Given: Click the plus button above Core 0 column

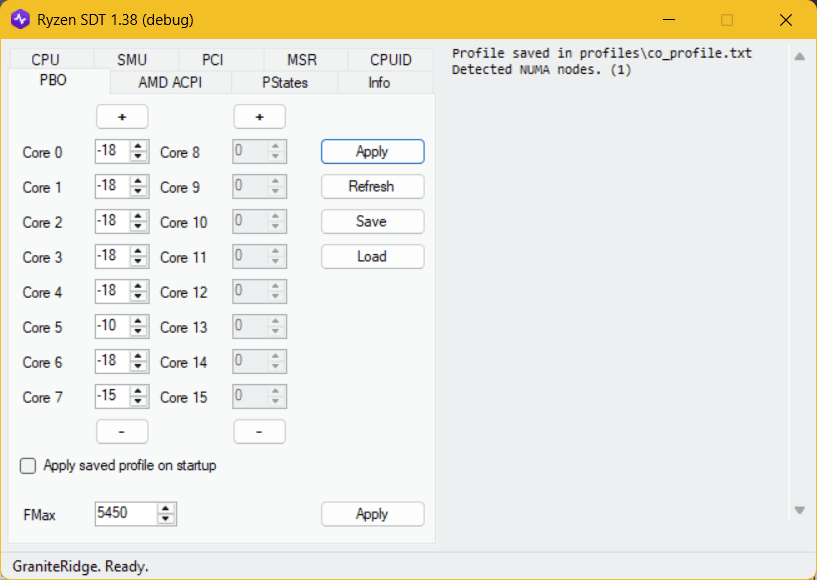Looking at the screenshot, I should (x=122, y=117).
